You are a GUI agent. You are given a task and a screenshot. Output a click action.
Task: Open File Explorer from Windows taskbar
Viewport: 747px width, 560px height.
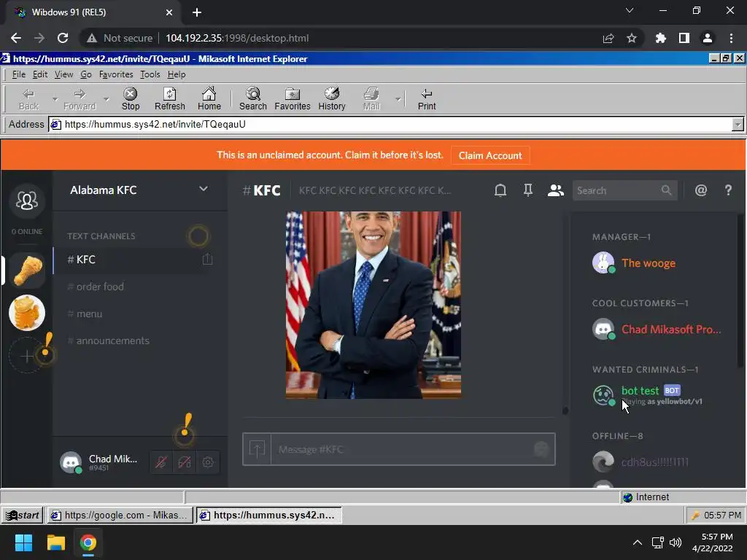[x=55, y=542]
